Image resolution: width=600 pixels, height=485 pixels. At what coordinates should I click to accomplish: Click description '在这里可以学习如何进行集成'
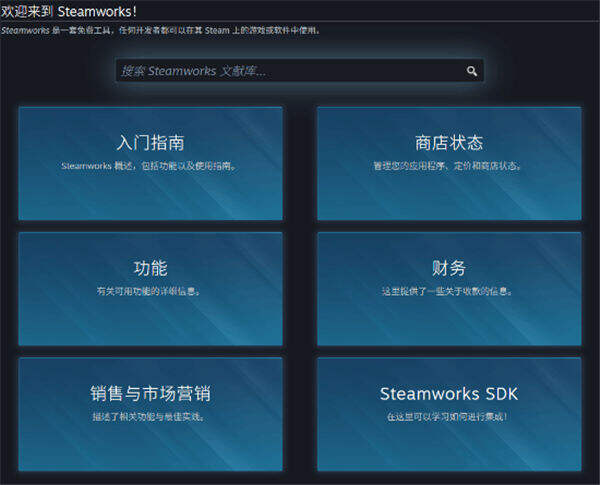[x=448, y=416]
